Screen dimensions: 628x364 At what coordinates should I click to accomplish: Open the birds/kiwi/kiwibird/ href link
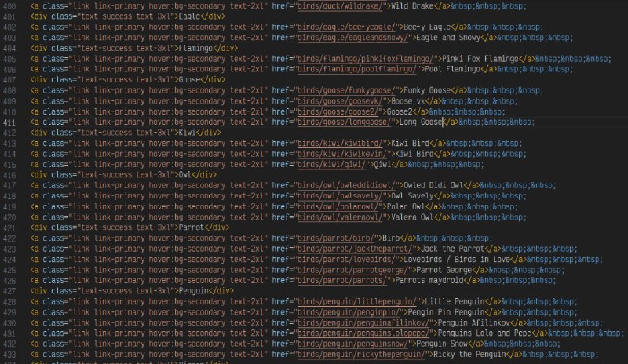(x=340, y=144)
